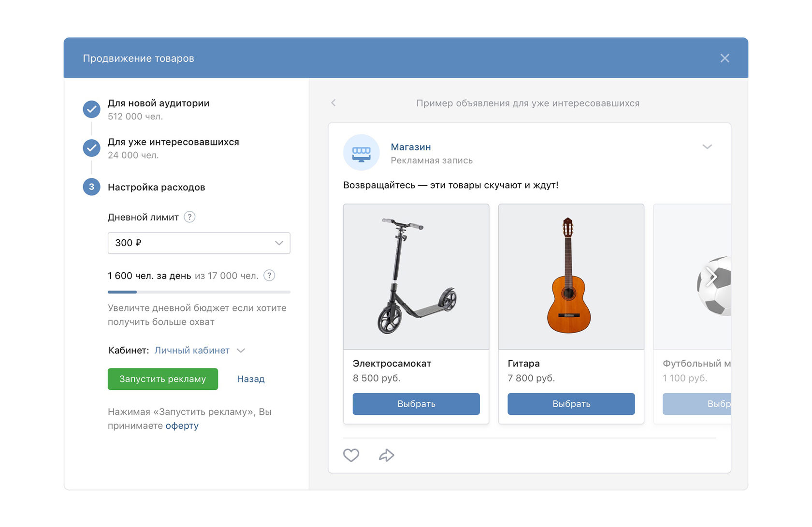Image resolution: width=812 pixels, height=527 pixels.
Task: Open the 300 ₽ daily limit dropdown
Action: coord(199,243)
